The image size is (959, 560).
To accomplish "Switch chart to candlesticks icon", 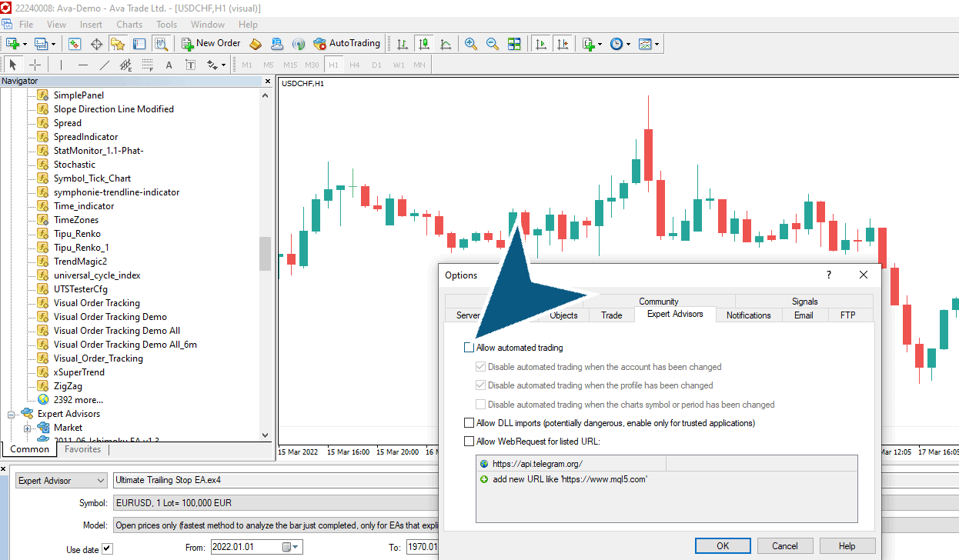I will point(423,44).
